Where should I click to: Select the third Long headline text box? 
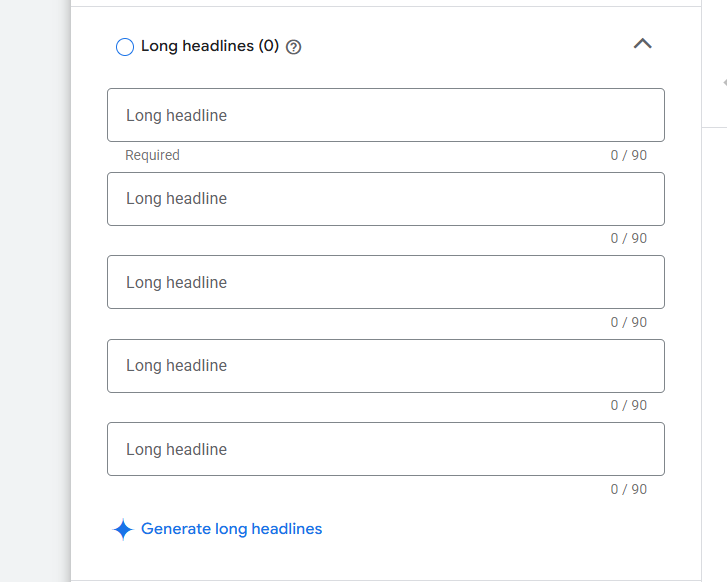click(x=385, y=282)
